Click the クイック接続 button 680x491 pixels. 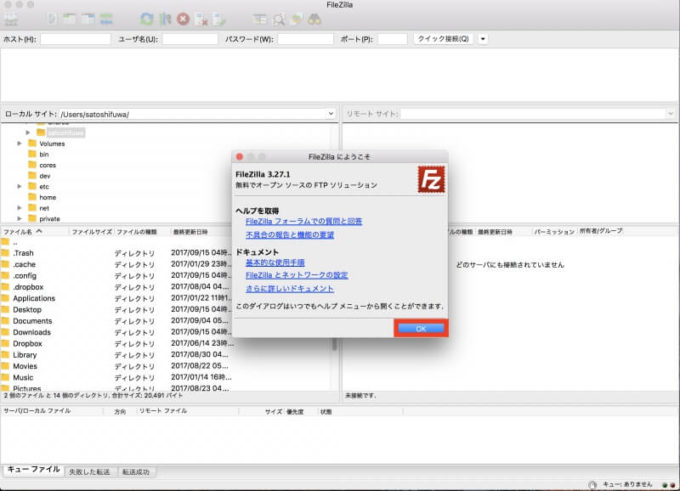(443, 39)
